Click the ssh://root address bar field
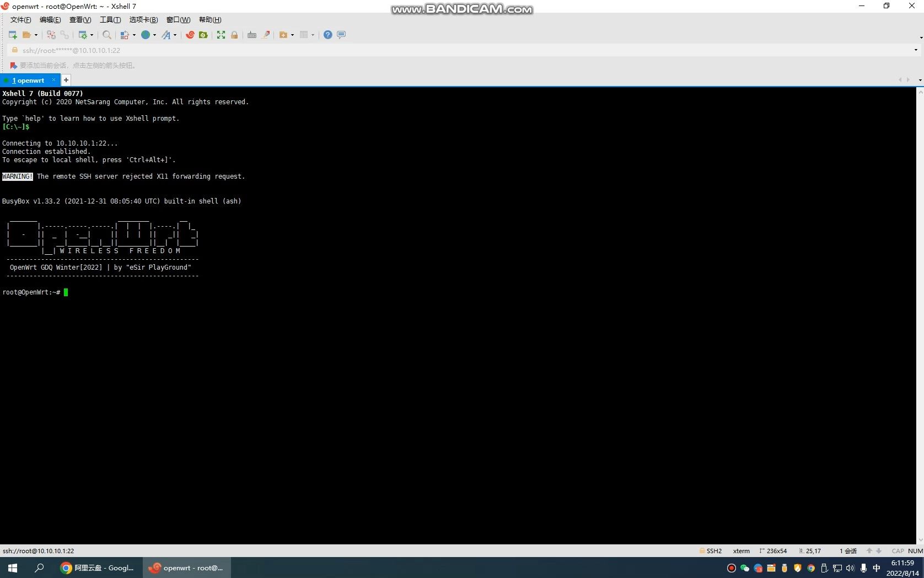The image size is (924, 578). 463,50
